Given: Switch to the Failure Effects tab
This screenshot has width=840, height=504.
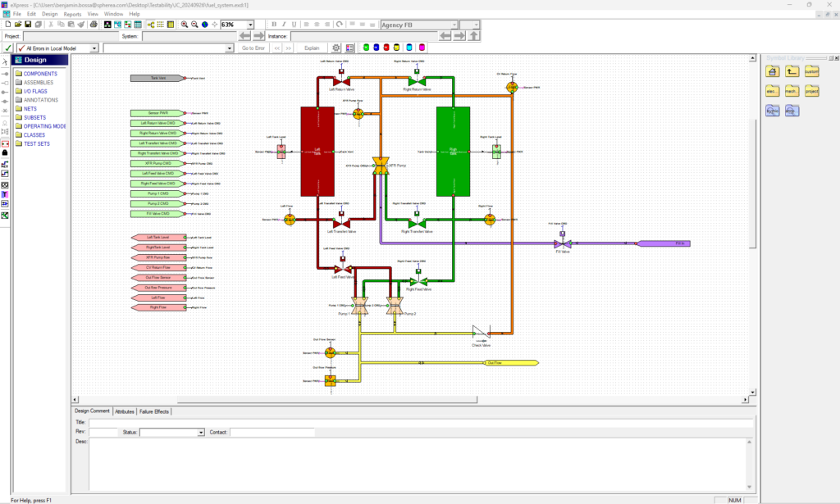Looking at the screenshot, I should coord(154,411).
